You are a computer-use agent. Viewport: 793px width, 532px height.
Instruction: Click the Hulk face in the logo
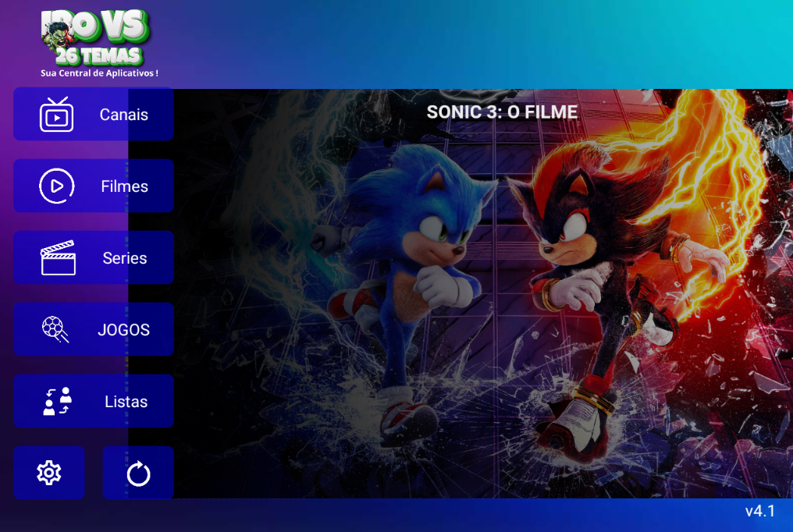point(57,37)
